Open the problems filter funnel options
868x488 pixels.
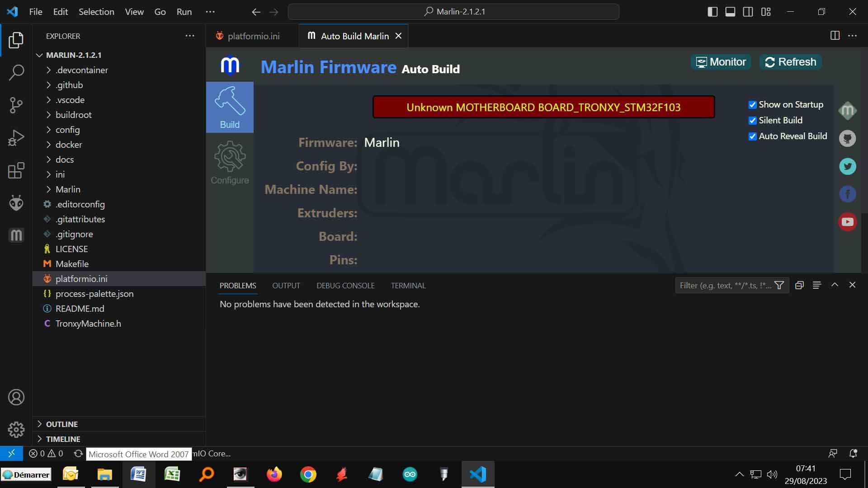779,285
